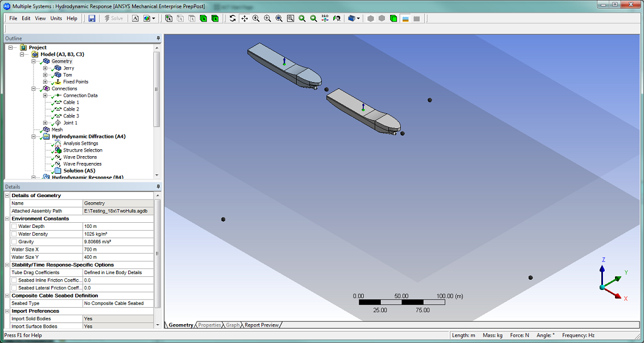The image size is (644, 343).
Task: Select the Cable 2 connection in outline
Action: (71, 109)
